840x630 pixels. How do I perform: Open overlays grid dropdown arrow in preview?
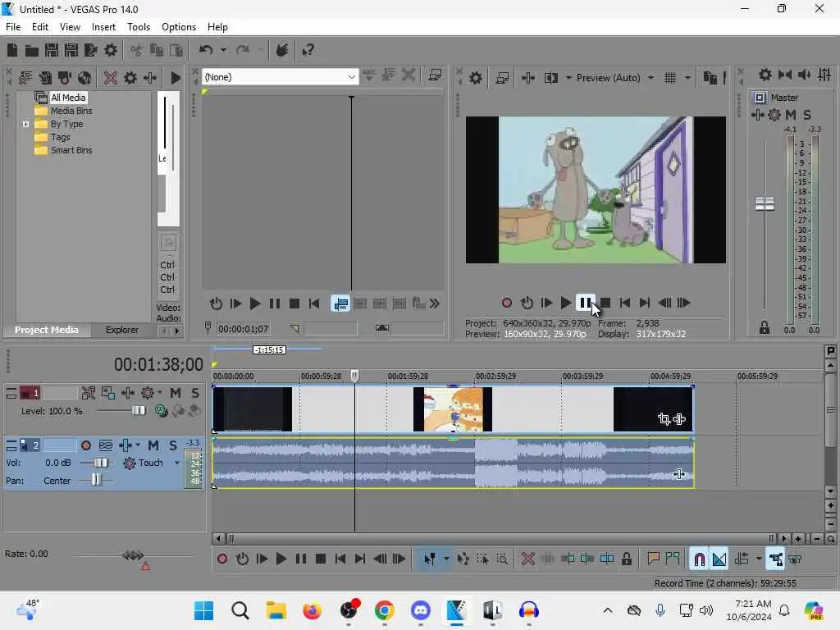(687, 78)
